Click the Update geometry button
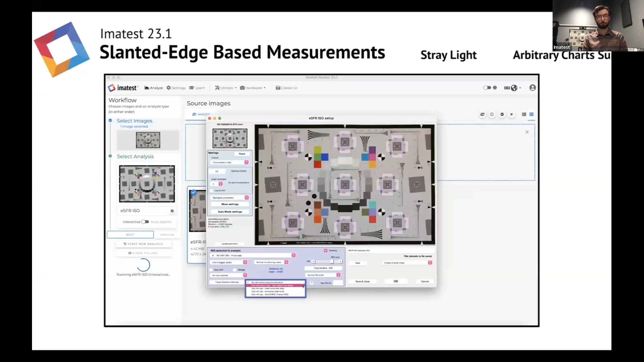The image size is (644, 362). point(229,244)
